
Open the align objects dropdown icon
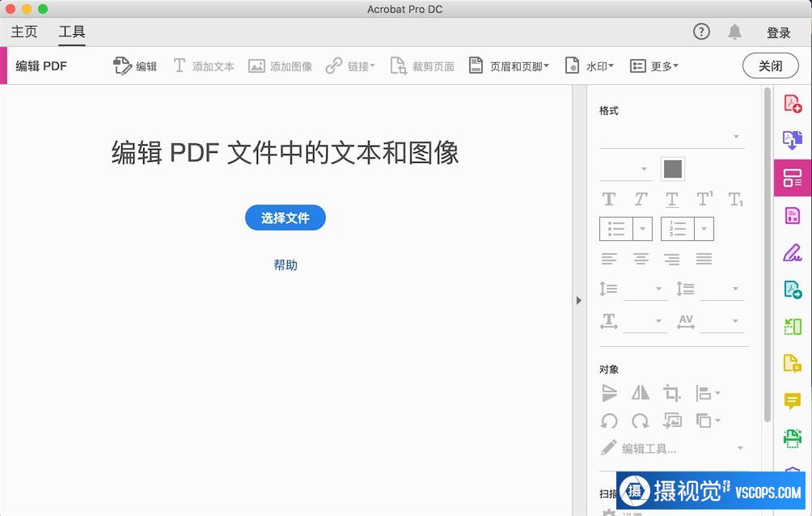pos(708,393)
